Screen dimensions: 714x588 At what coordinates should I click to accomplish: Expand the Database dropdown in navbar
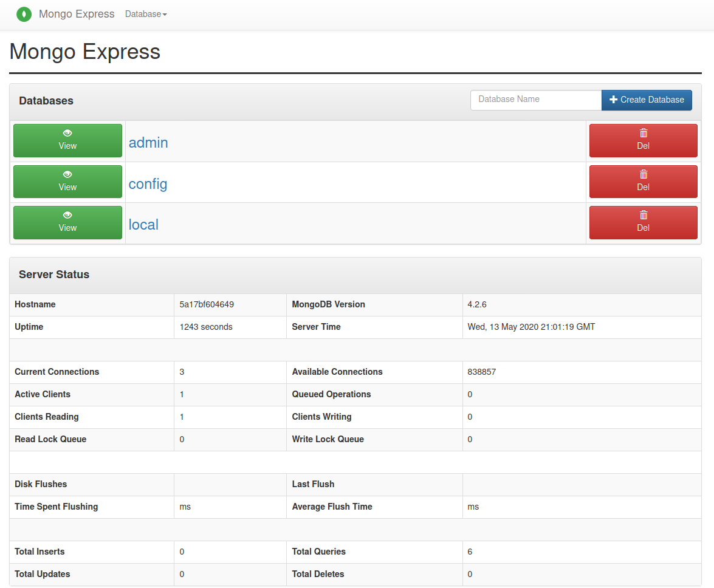[x=146, y=14]
